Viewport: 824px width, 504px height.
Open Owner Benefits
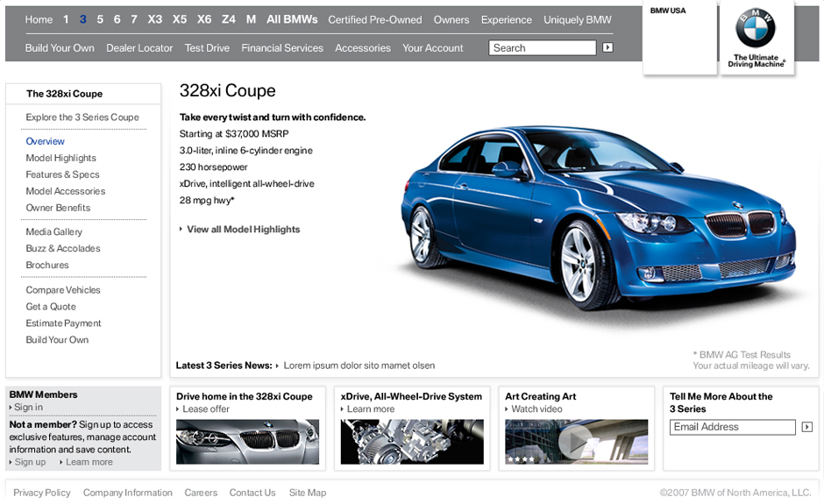[x=58, y=208]
